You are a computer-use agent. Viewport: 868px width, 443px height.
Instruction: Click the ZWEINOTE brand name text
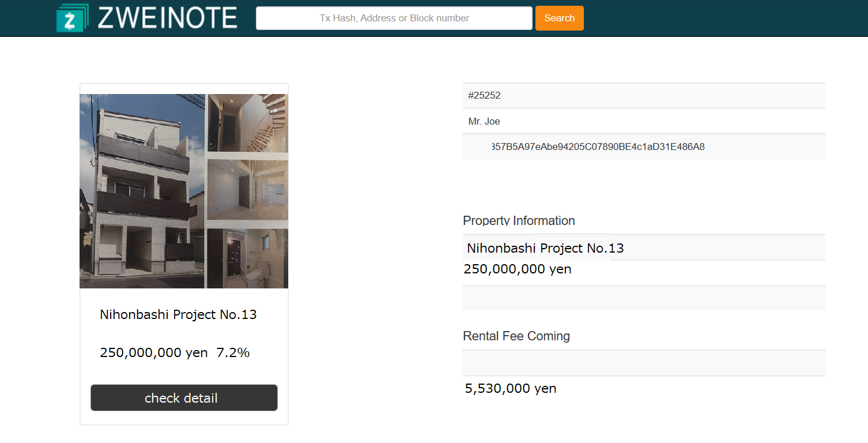[x=167, y=18]
